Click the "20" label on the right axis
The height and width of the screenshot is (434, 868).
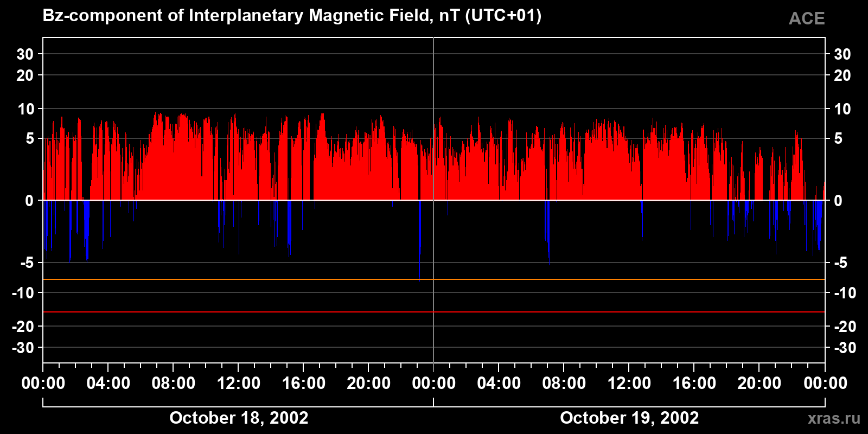coord(842,75)
